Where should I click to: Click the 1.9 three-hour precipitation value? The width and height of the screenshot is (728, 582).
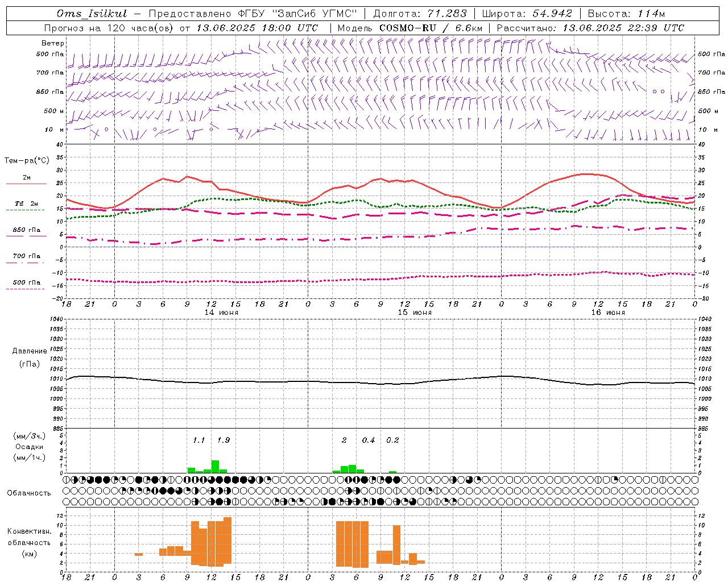point(224,440)
